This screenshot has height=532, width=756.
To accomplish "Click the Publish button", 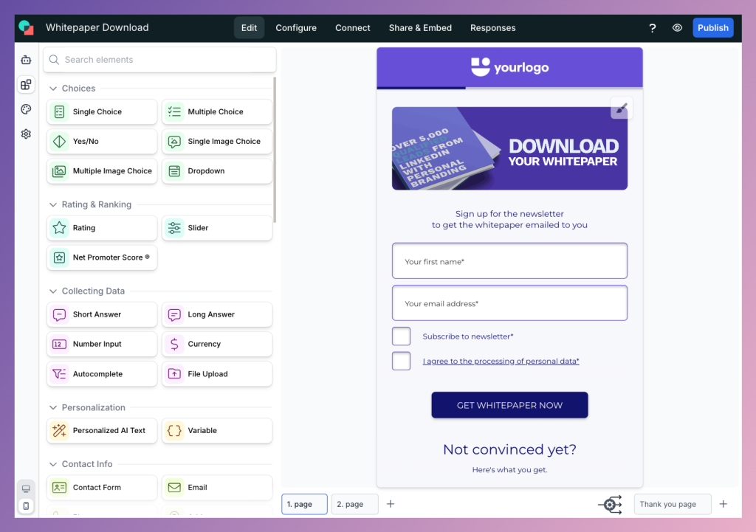I will pyautogui.click(x=712, y=27).
